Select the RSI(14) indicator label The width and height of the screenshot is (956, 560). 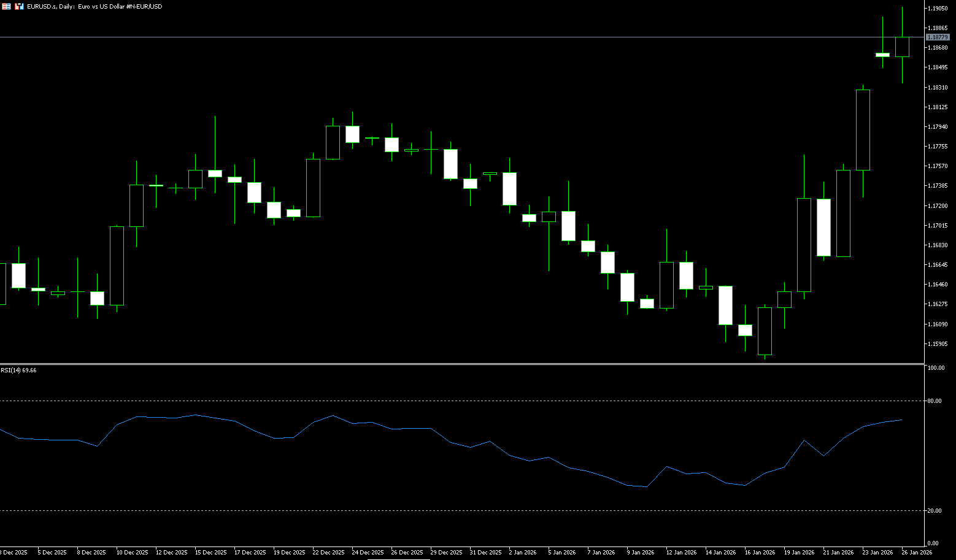18,370
